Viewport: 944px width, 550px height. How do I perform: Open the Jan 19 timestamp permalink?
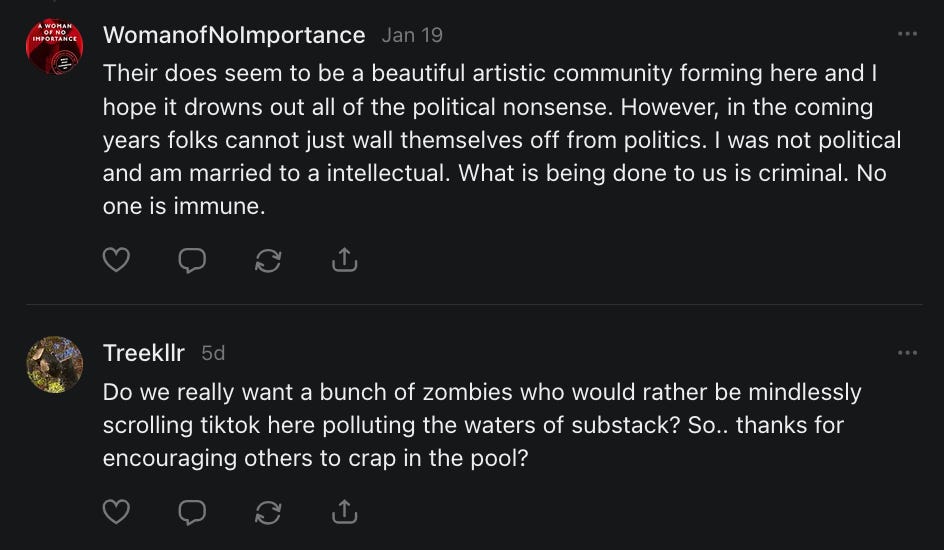(x=412, y=35)
